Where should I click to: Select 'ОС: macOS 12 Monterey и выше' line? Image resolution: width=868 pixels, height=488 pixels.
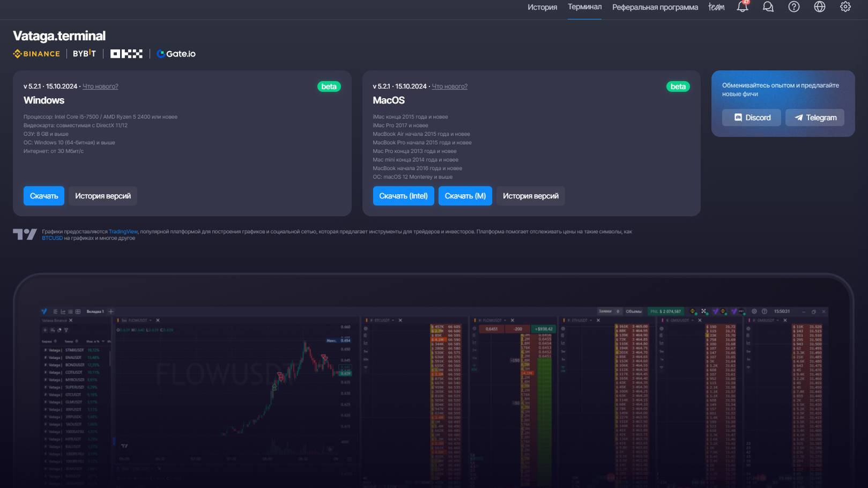point(413,177)
